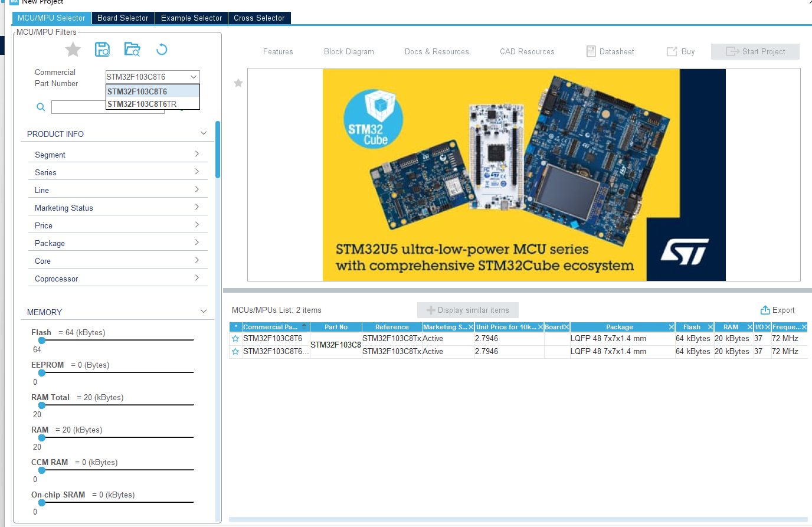Switch to the MCU/MPU Selector tab
The image size is (812, 527).
51,18
